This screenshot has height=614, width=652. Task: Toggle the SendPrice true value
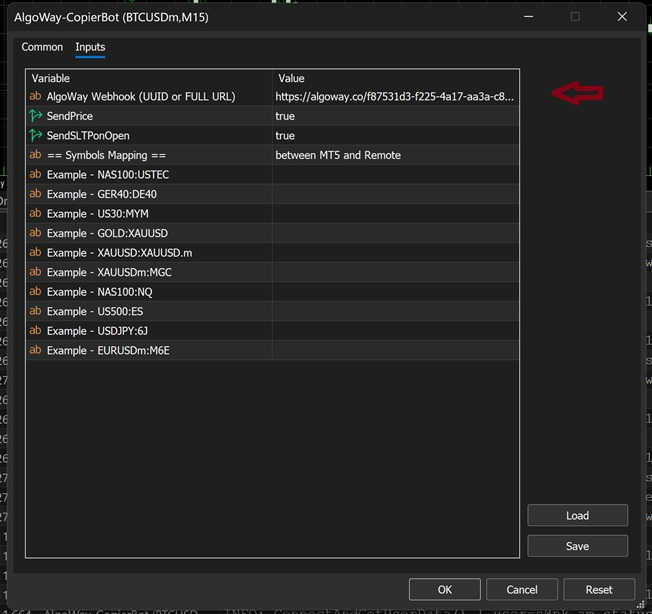click(x=395, y=116)
